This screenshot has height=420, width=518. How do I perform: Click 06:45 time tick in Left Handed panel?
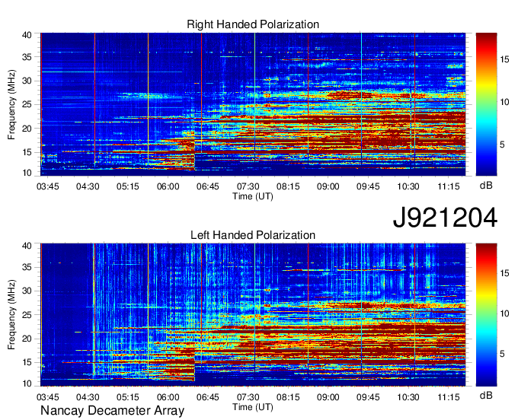tap(208, 397)
